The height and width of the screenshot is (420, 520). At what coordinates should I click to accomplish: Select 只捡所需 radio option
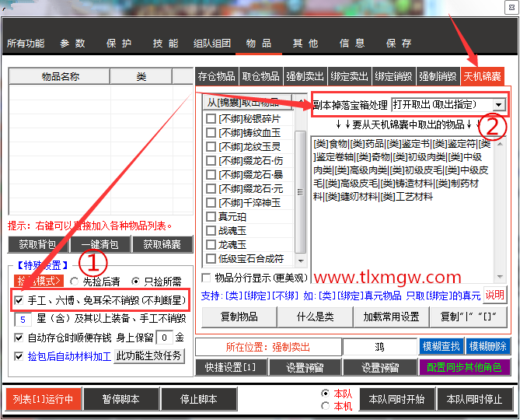coord(136,282)
